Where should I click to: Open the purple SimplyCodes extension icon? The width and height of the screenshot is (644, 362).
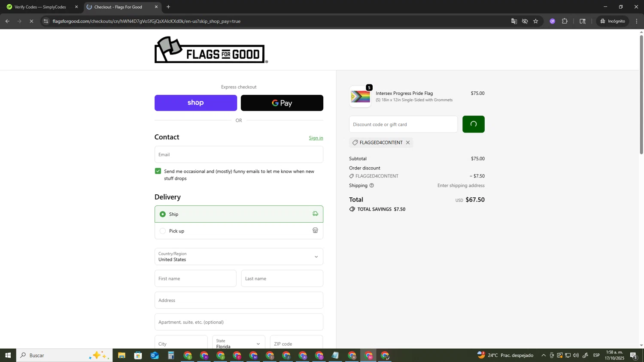[553, 21]
